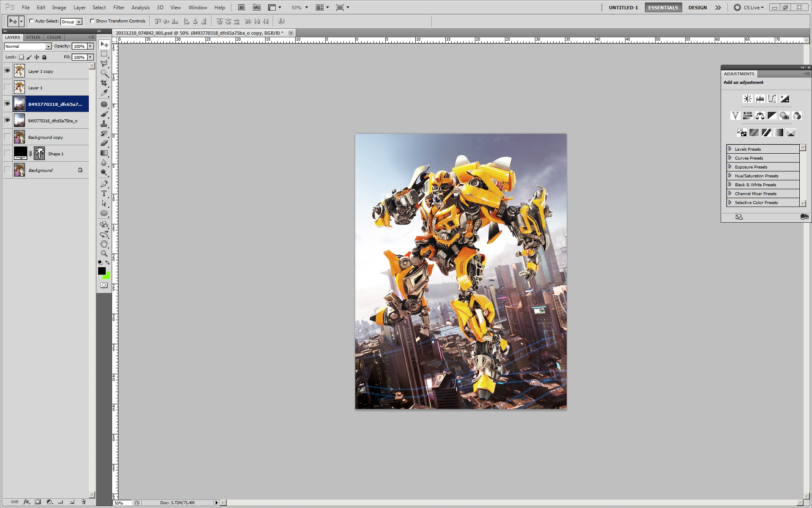Screen dimensions: 812x508
Task: Open the Layer menu
Action: (80, 8)
